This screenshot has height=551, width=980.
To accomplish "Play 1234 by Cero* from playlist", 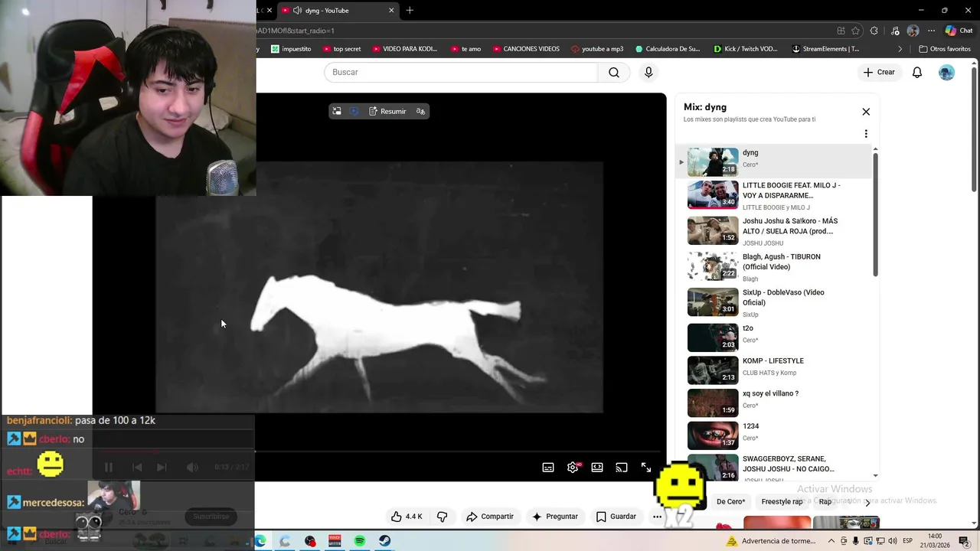I will [x=773, y=435].
